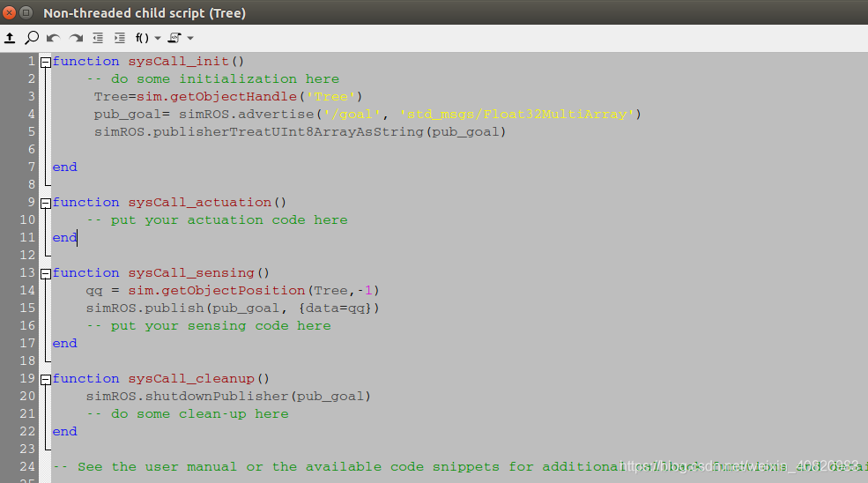Maximize the child script window

[26, 12]
